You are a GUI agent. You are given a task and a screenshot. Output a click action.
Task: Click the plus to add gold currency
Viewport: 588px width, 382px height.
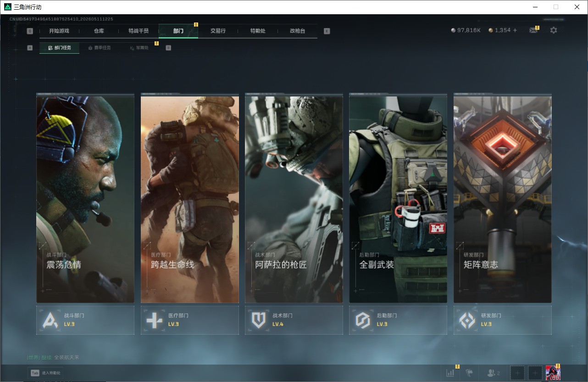click(x=515, y=30)
